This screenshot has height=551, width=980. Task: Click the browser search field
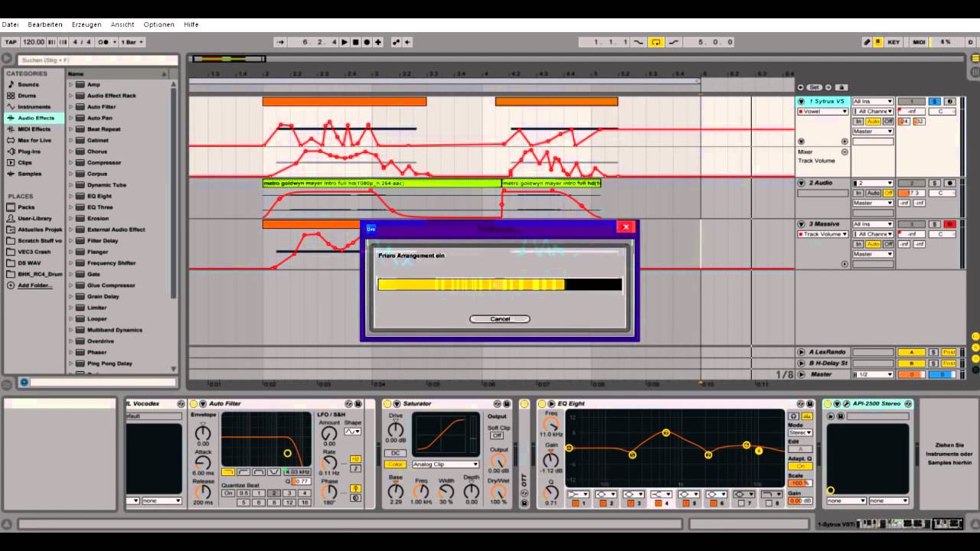tap(97, 60)
